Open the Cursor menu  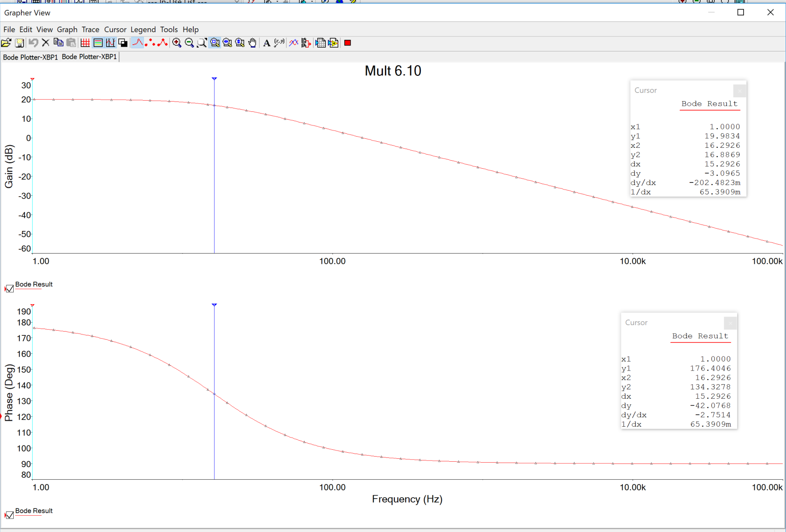[115, 30]
